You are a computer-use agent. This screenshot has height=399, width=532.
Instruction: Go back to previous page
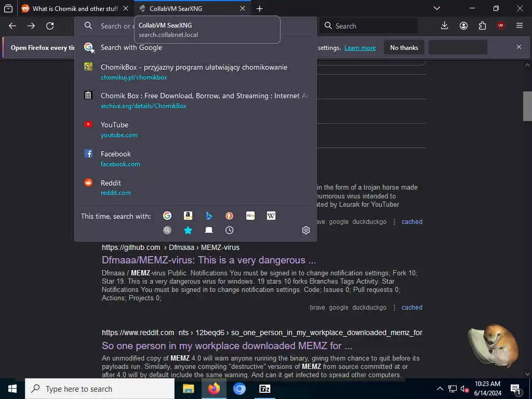click(12, 26)
